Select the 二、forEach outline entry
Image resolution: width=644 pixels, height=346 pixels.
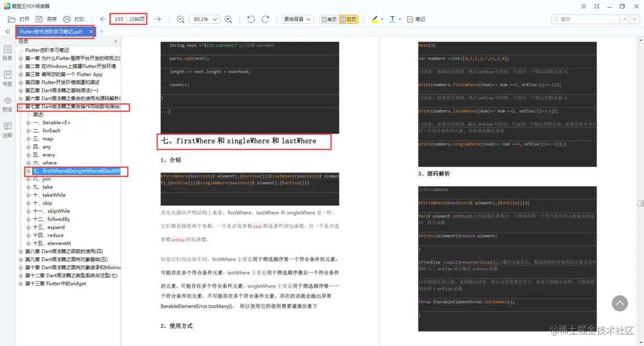[x=47, y=131]
